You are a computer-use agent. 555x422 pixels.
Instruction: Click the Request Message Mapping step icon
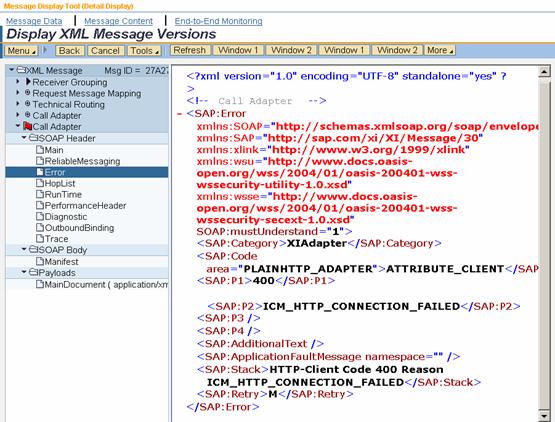click(28, 93)
